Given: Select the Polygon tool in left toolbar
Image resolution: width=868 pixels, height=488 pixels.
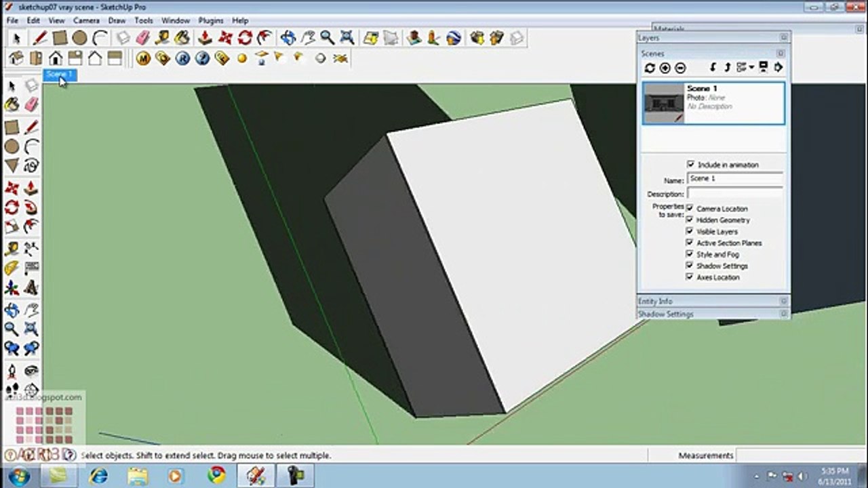Looking at the screenshot, I should click(12, 165).
